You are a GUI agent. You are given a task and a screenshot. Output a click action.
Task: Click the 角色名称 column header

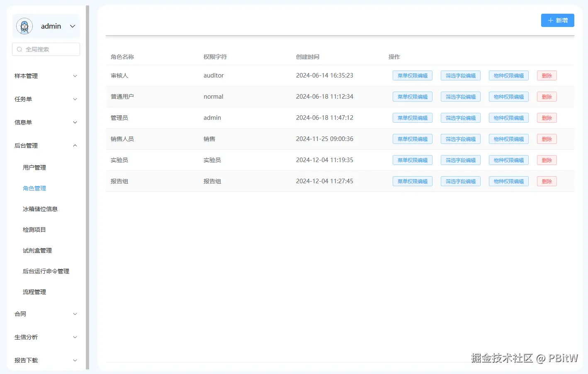[122, 57]
